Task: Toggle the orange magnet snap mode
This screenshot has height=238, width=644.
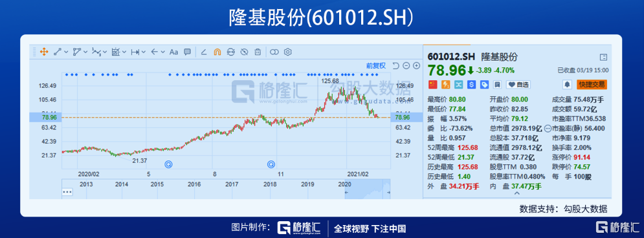Action: [217, 52]
